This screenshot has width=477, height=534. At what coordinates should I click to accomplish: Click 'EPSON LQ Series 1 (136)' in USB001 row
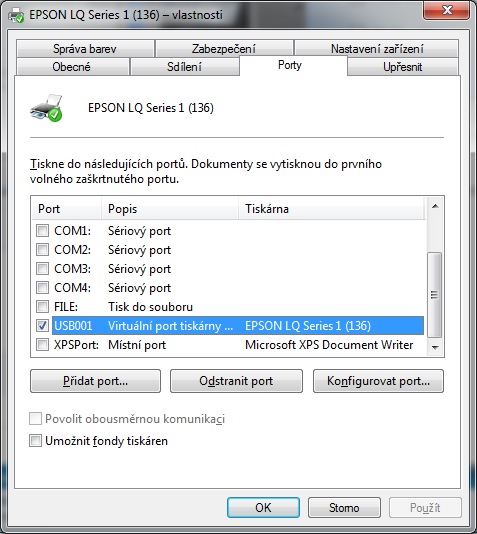tap(308, 326)
